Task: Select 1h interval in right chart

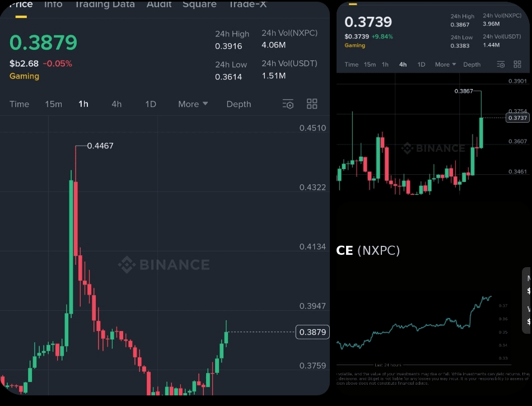Action: (385, 64)
